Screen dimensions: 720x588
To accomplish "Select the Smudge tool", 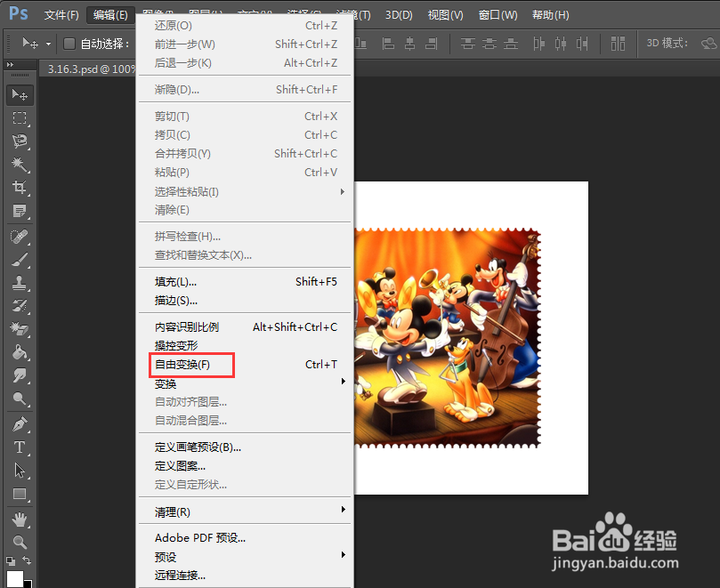I will pyautogui.click(x=20, y=375).
